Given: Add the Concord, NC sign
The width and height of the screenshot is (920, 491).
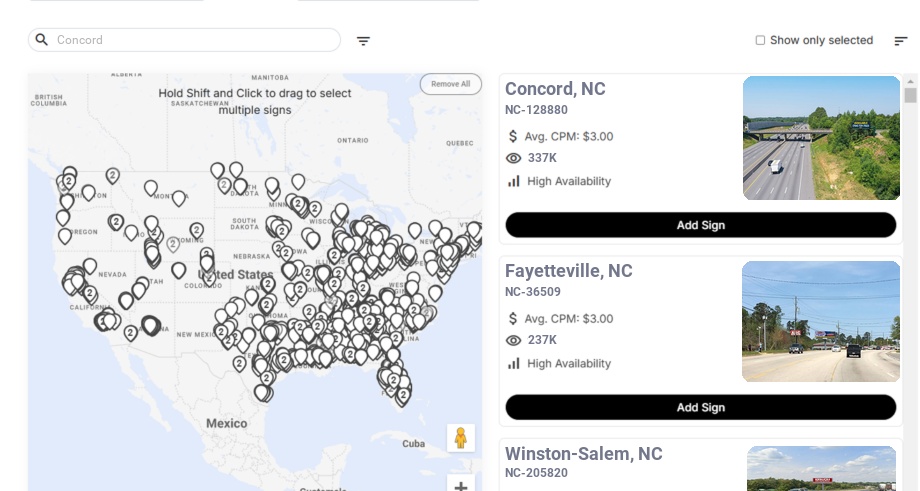Looking at the screenshot, I should click(x=700, y=225).
